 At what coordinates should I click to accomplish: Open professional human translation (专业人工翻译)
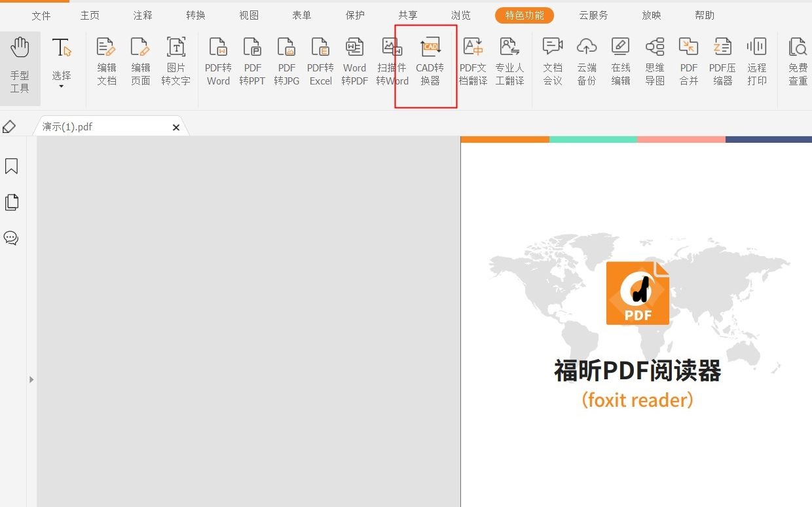coord(509,62)
